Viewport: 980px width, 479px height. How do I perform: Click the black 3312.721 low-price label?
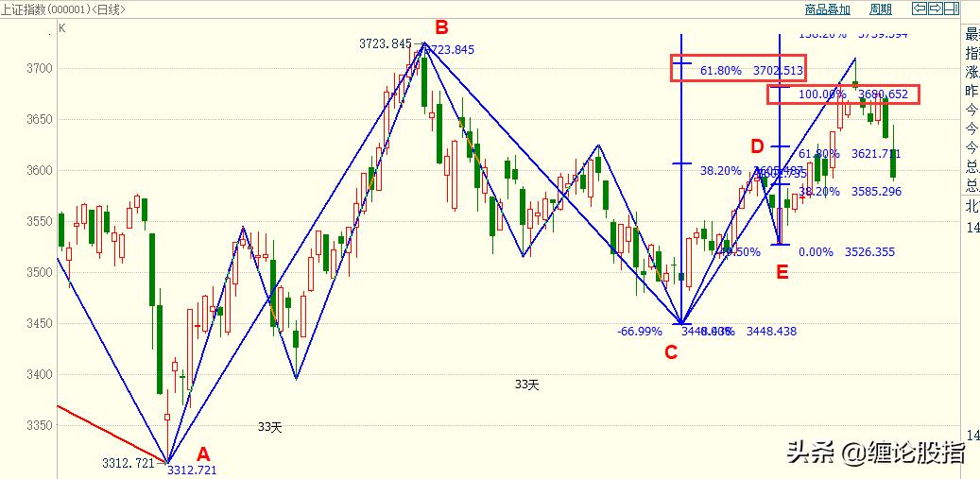128,463
